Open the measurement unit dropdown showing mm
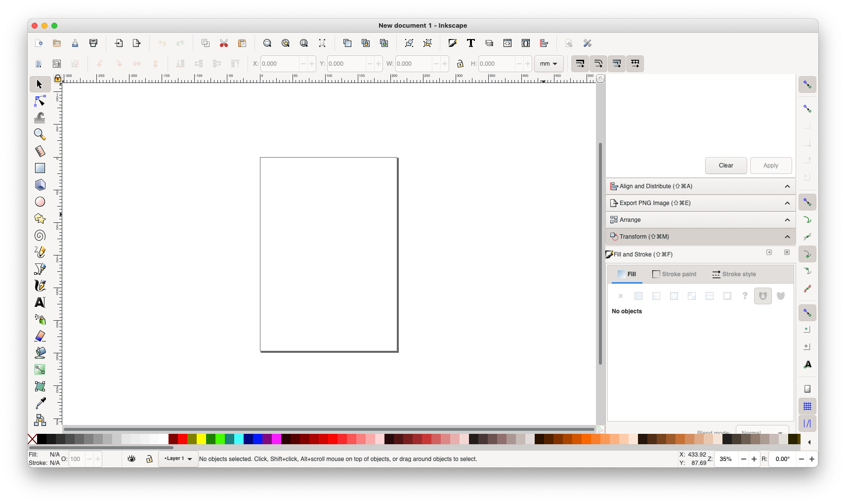This screenshot has width=846, height=504. tap(548, 63)
